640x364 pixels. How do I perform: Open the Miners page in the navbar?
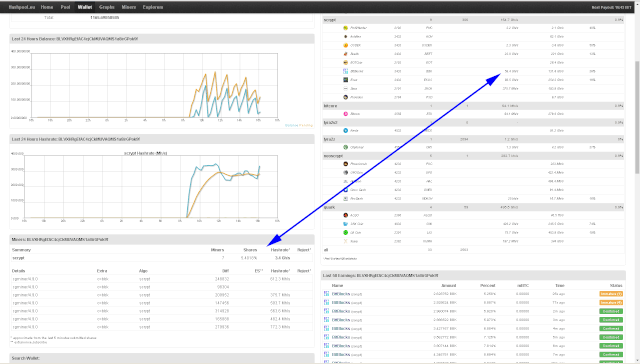pos(129,7)
